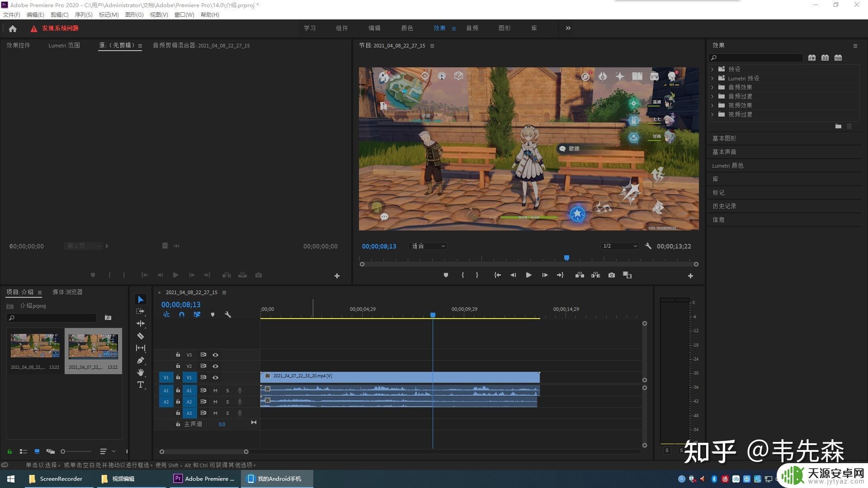Select the Track Select Forward tool

click(140, 311)
